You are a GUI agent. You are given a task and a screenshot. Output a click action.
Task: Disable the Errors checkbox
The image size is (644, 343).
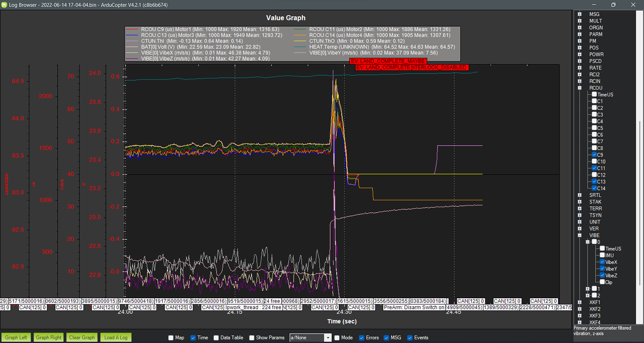pyautogui.click(x=361, y=337)
